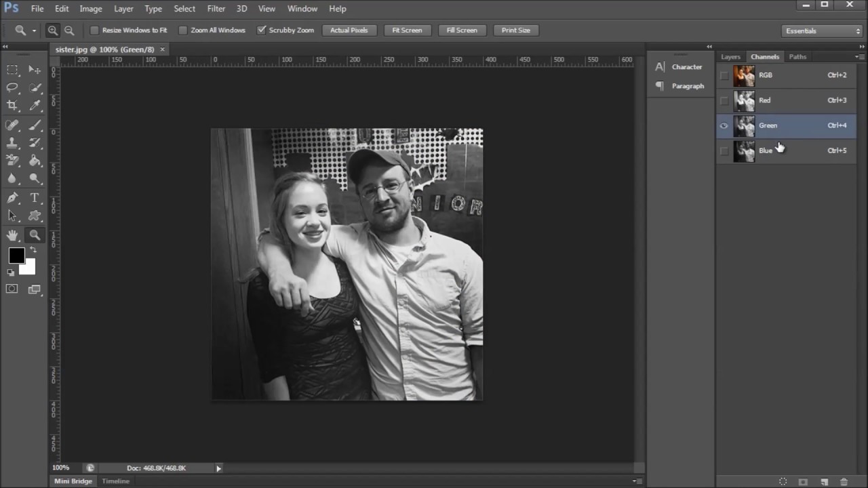868x488 pixels.
Task: Choose Zoom In mode in options bar
Action: [x=53, y=30]
